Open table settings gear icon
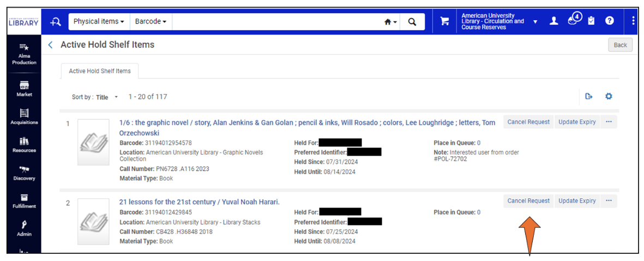This screenshot has width=644, height=261. pos(609,97)
